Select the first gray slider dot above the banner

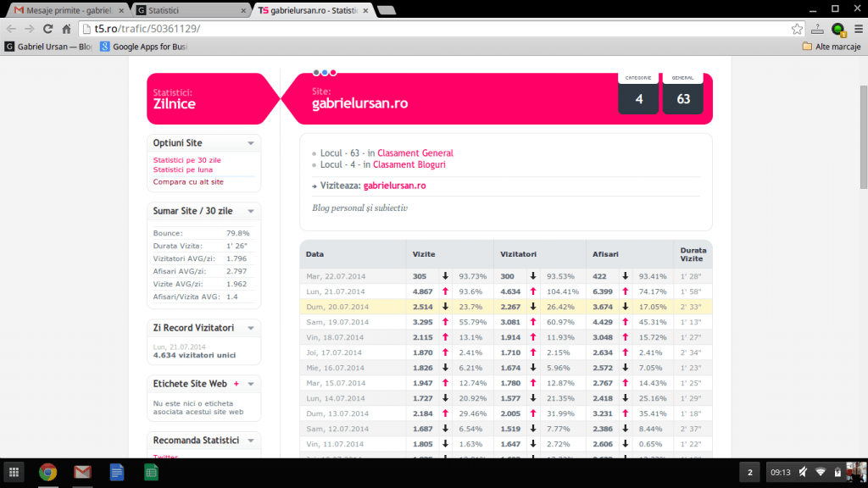[316, 73]
